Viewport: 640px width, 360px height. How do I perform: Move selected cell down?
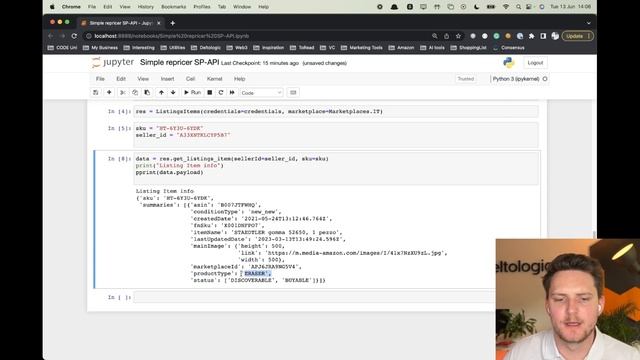pyautogui.click(x=173, y=93)
